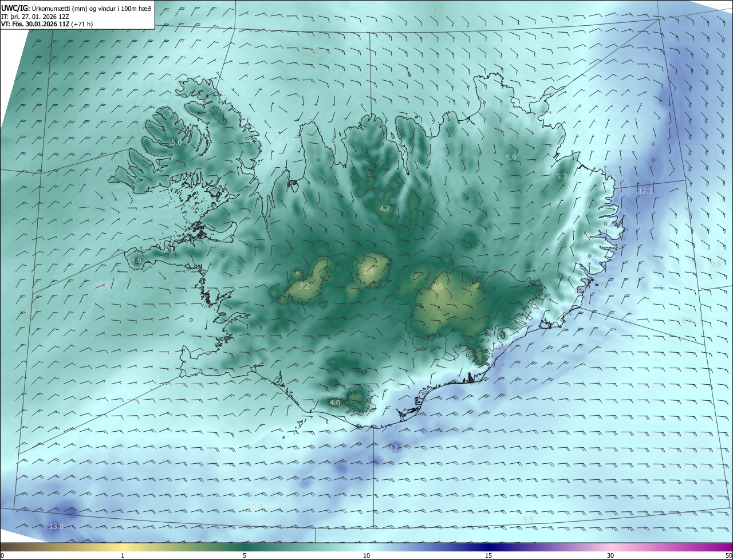The image size is (733, 560).
Task: Click the 2.6 value on the central glacier
Action: pyautogui.click(x=369, y=271)
